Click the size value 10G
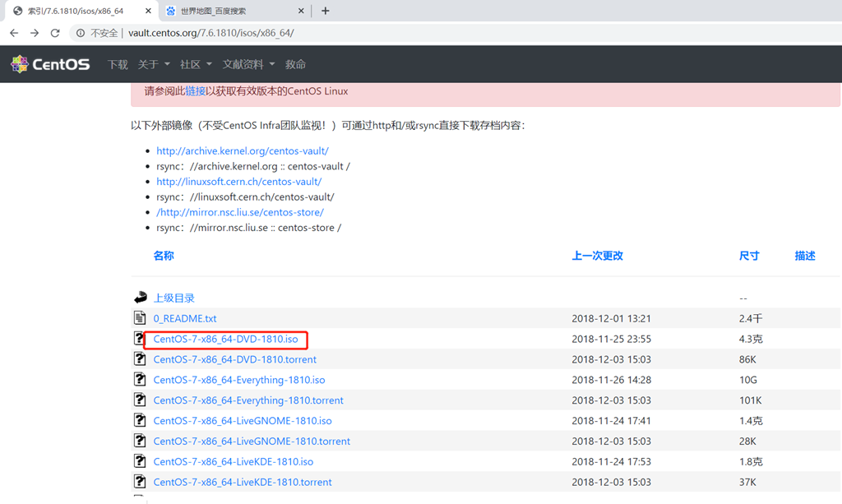Viewport: 842px width, 504px height. tap(748, 380)
